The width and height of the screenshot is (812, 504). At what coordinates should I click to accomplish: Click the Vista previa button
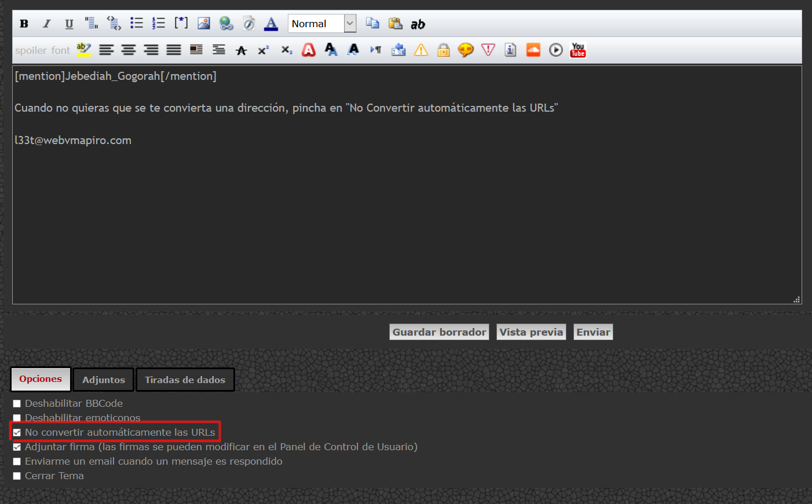(531, 332)
